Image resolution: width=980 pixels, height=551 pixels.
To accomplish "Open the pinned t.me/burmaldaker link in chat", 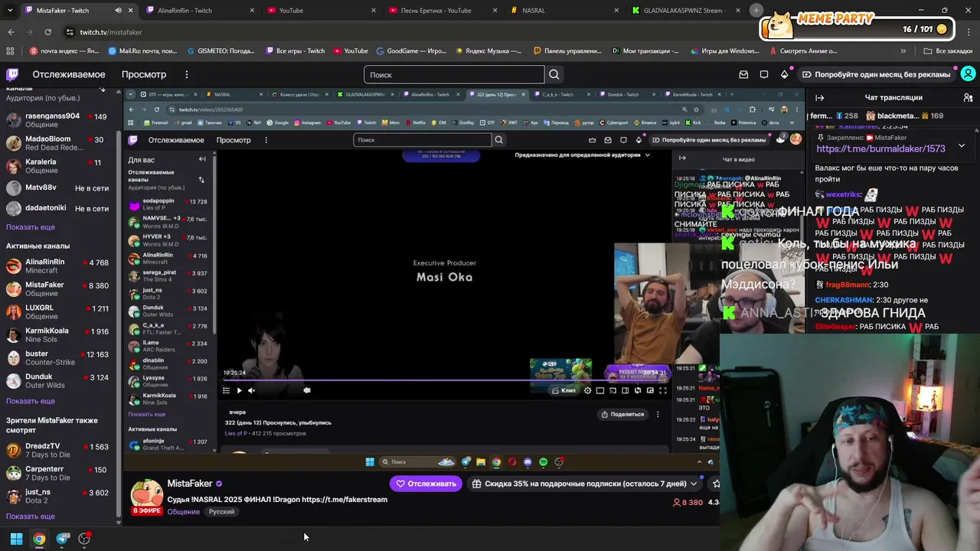I will click(880, 148).
